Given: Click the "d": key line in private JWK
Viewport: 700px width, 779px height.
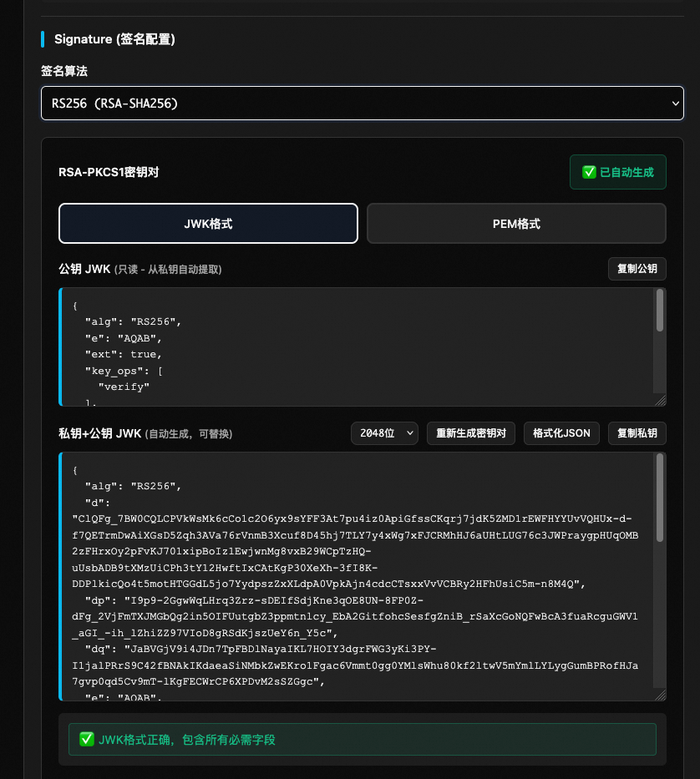Looking at the screenshot, I should point(98,503).
